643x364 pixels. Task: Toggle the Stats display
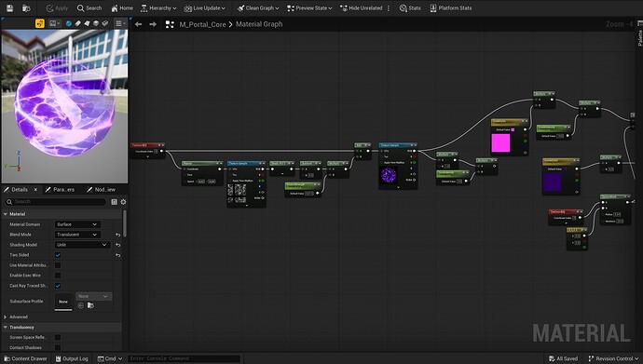point(410,7)
